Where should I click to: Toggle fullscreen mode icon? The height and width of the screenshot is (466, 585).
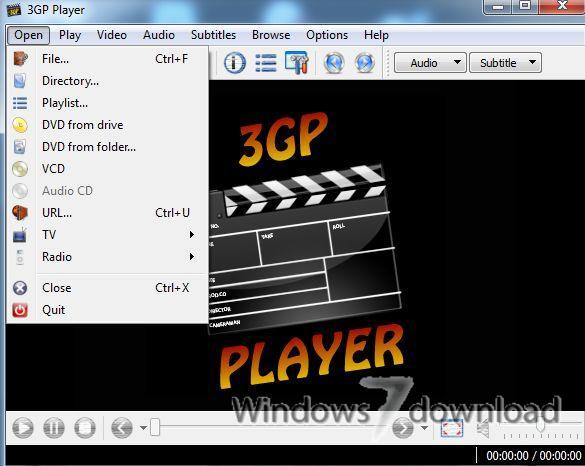click(x=452, y=428)
